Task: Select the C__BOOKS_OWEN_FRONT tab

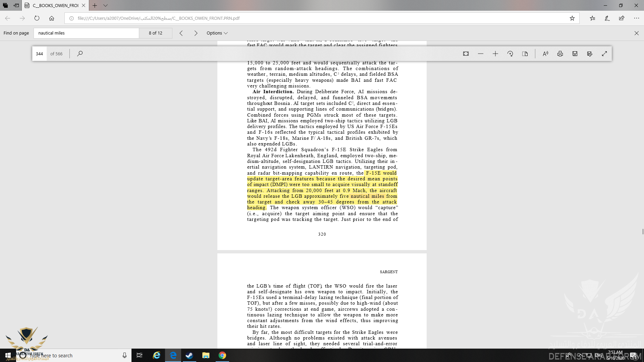Action: pos(55,5)
